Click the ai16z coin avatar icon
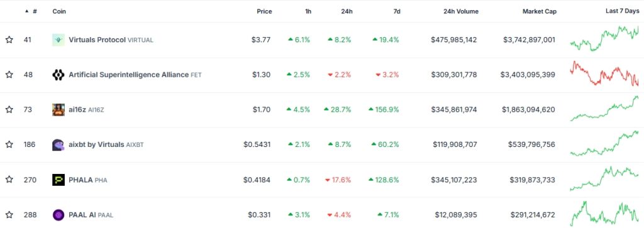The image size is (644, 228). pyautogui.click(x=58, y=110)
